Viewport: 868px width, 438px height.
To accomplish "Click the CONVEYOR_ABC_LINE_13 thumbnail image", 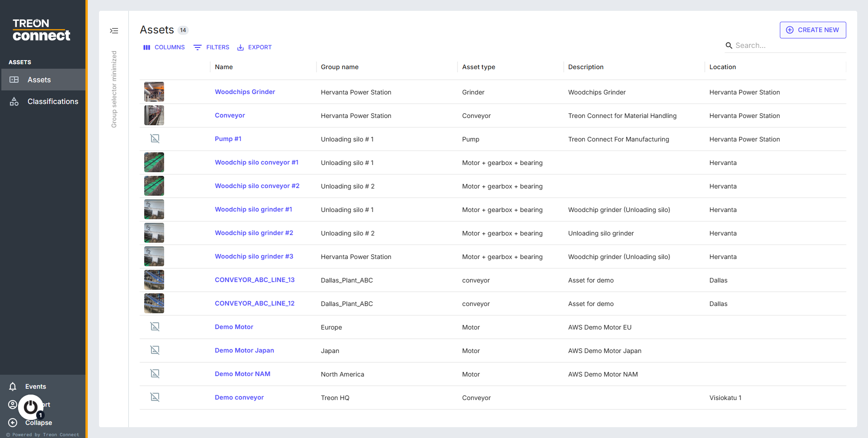I will 154,280.
